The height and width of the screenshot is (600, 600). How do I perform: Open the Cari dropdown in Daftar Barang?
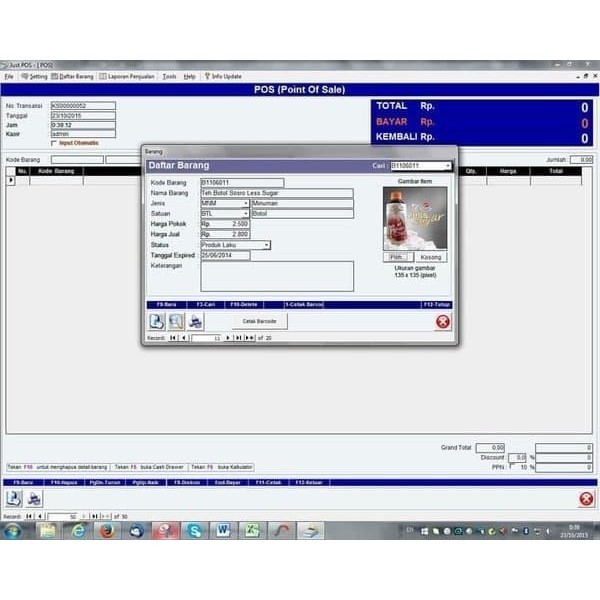click(447, 166)
